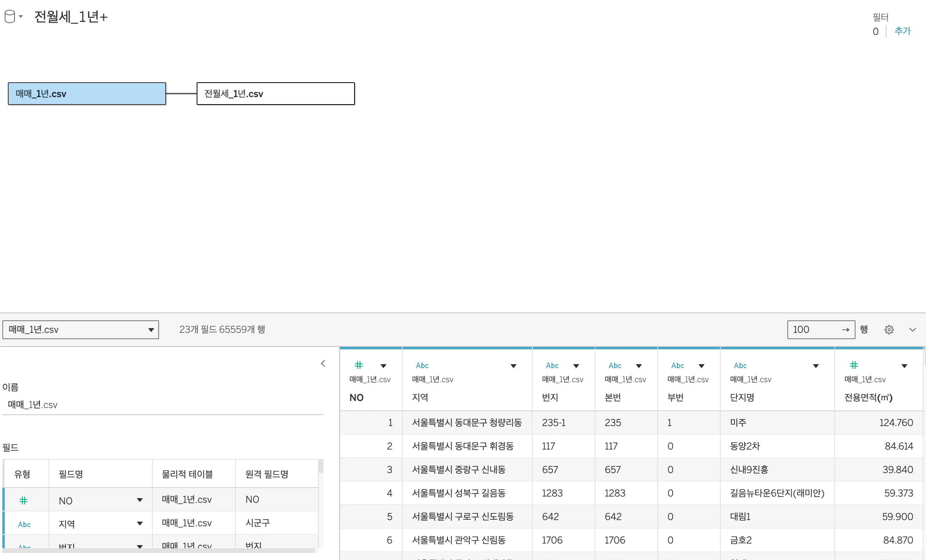The image size is (926, 560).
Task: Click the row count field showing 100
Action: (815, 330)
